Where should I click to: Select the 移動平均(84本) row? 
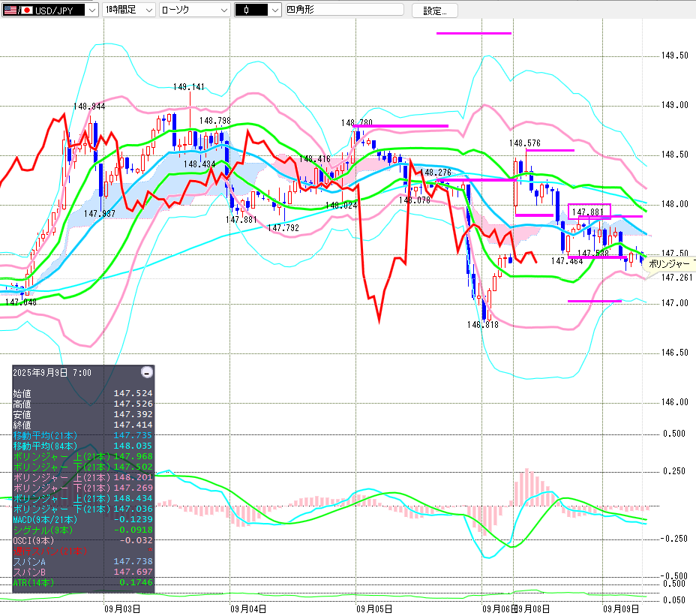pyautogui.click(x=83, y=446)
